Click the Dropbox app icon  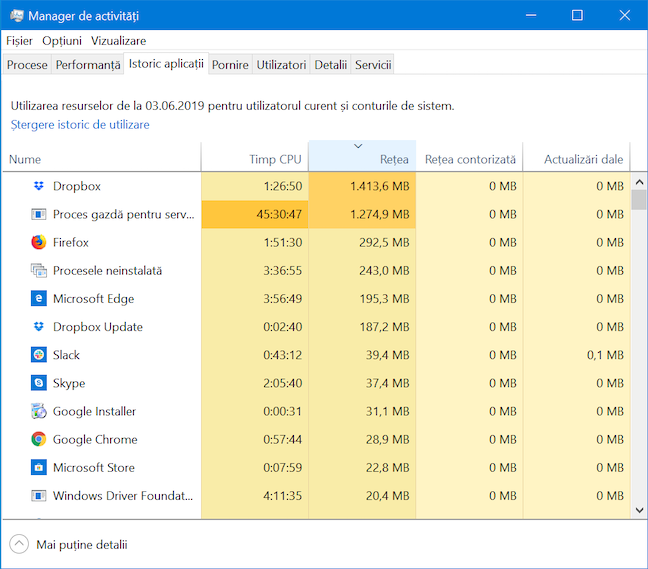(x=38, y=186)
